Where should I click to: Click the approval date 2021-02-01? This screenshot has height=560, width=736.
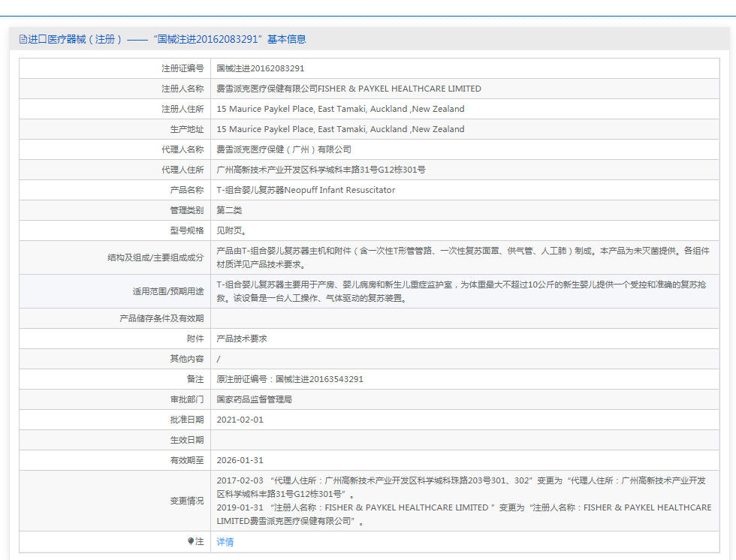(x=240, y=420)
